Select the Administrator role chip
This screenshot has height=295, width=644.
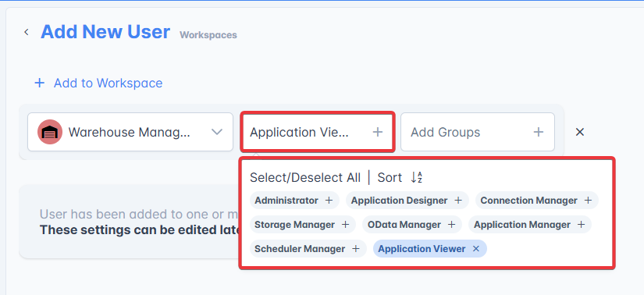[x=294, y=201]
